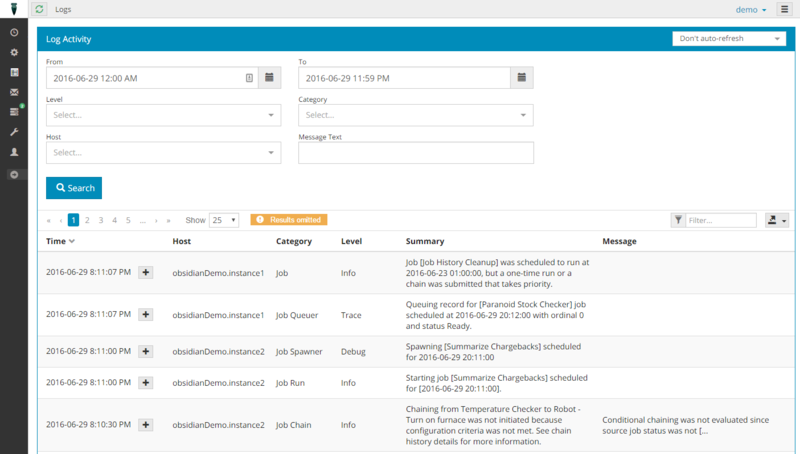Open the Don't auto-refresh dropdown

point(729,39)
